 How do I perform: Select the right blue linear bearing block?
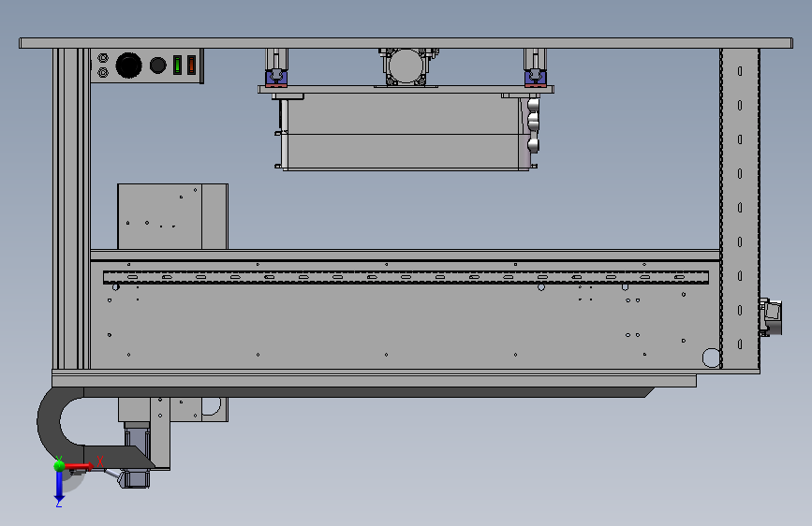(535, 79)
